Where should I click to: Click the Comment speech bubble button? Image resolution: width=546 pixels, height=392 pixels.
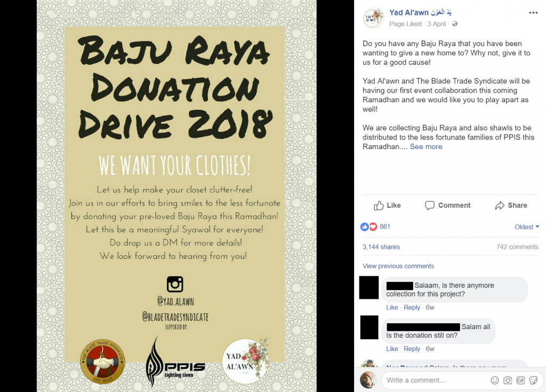pos(447,206)
